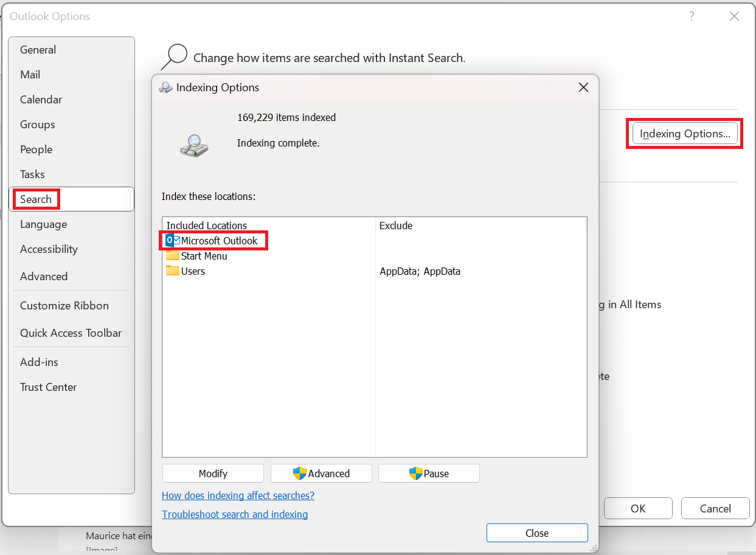Image resolution: width=756 pixels, height=555 pixels.
Task: Open the Mail options category
Action: click(x=71, y=75)
